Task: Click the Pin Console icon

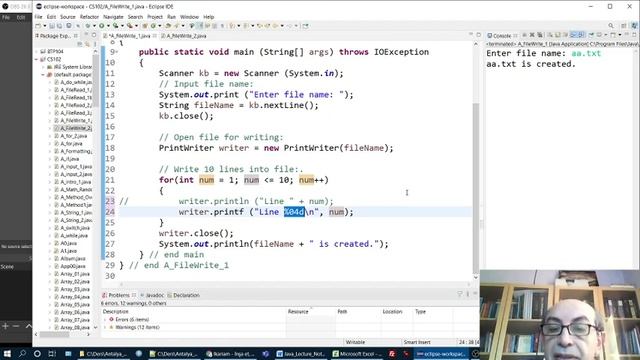Action: (x=591, y=36)
